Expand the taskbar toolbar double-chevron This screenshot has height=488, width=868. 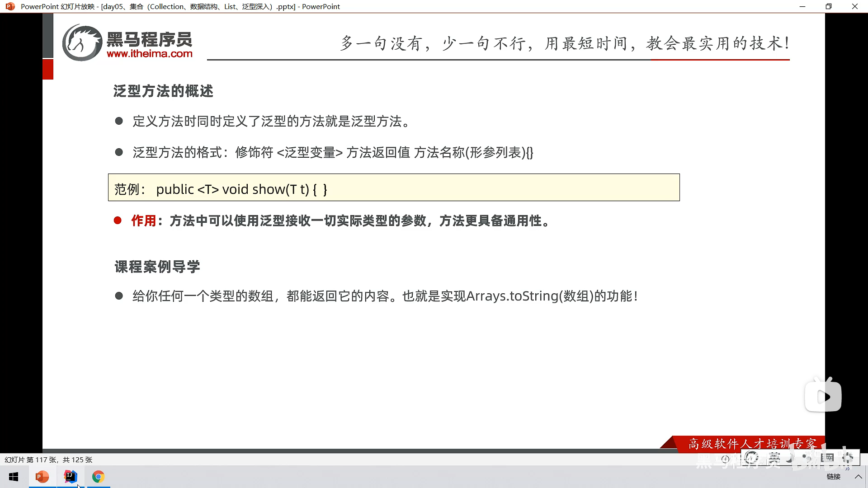point(847,469)
